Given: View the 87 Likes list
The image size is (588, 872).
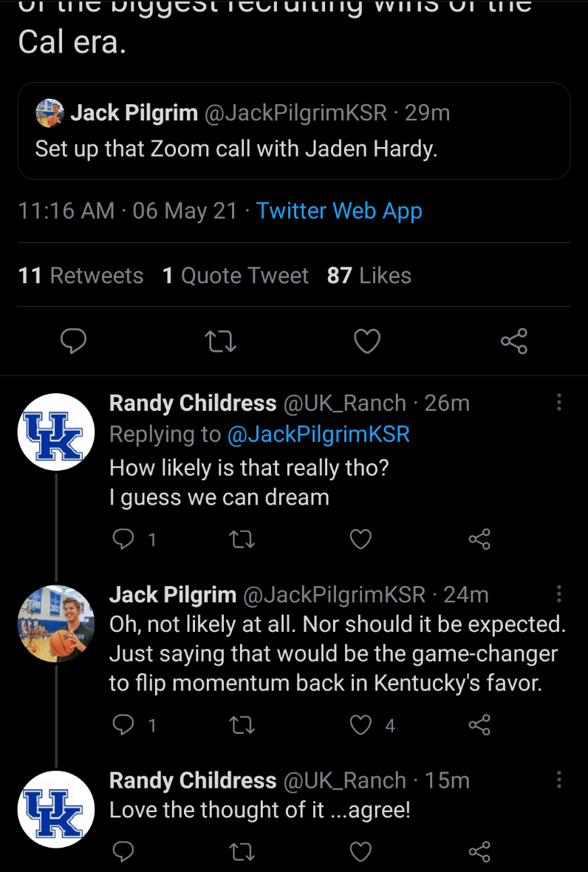Looking at the screenshot, I should [369, 276].
